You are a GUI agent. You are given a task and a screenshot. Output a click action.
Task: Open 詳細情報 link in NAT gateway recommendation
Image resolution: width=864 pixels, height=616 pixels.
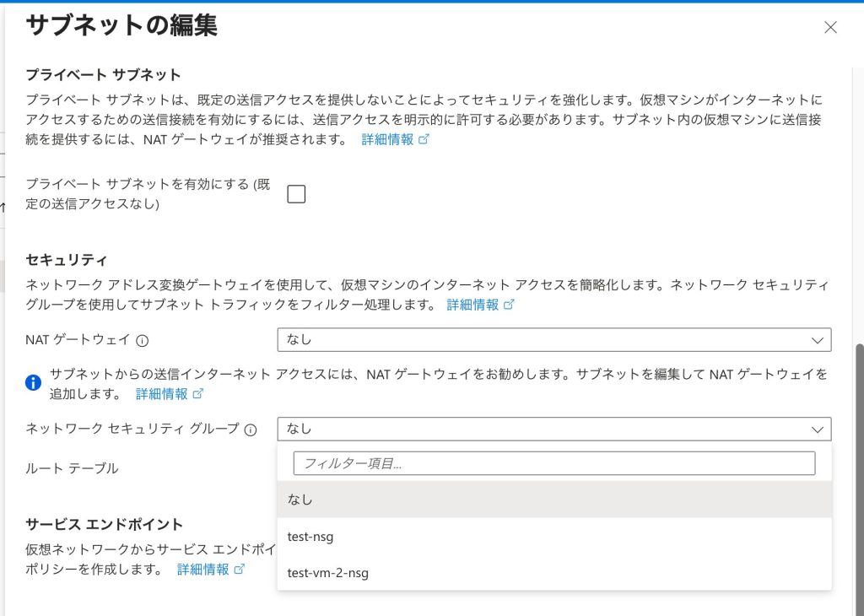(x=162, y=394)
